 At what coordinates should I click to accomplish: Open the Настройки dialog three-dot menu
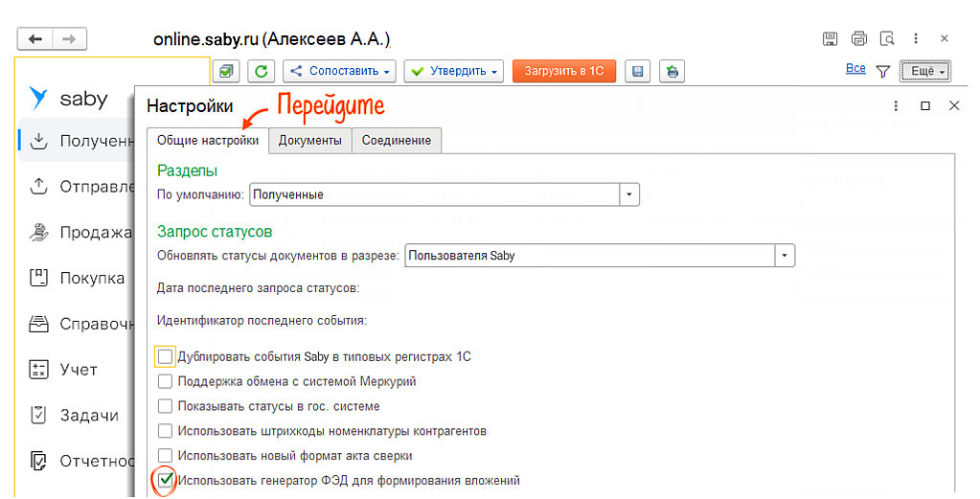(x=896, y=106)
